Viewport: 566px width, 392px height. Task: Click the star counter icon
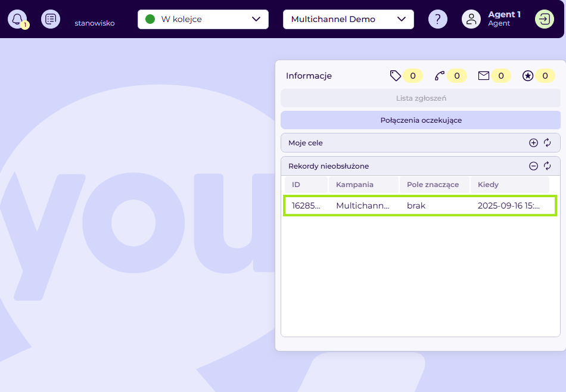click(x=528, y=76)
